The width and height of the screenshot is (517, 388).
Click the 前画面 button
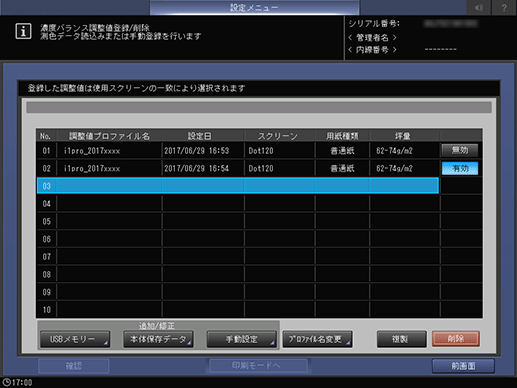point(463,366)
